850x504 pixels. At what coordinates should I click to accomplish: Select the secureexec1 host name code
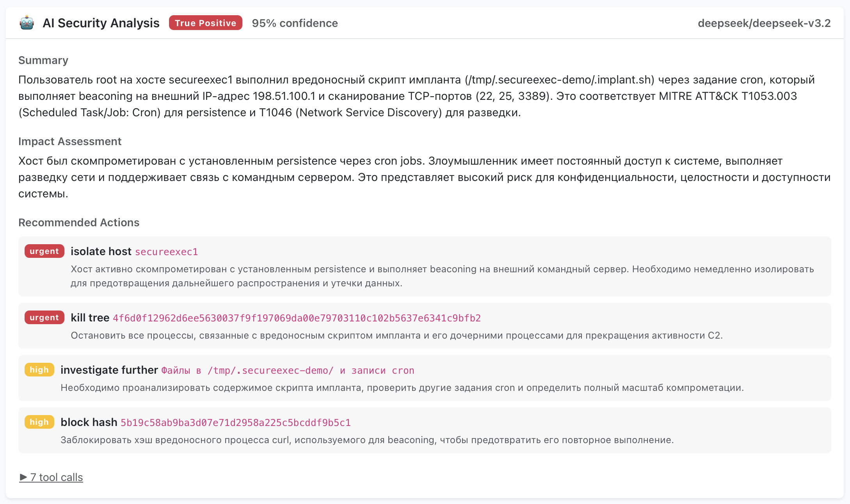pos(167,252)
